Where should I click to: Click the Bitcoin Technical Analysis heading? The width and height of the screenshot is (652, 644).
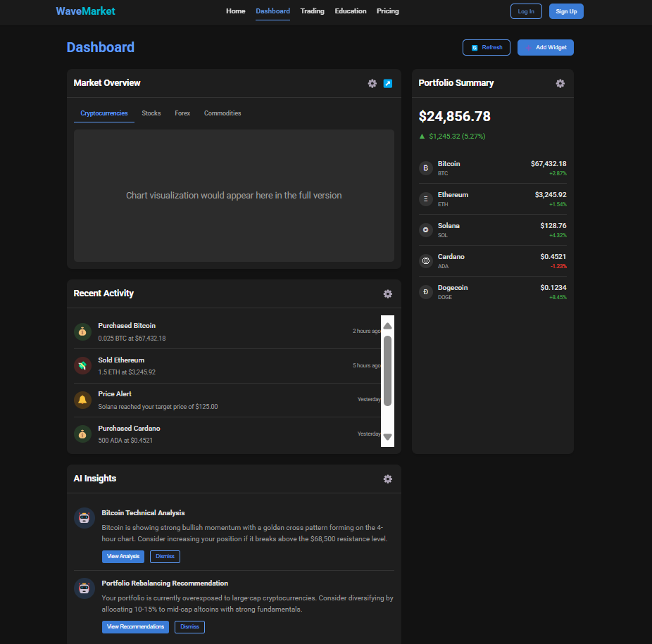click(144, 513)
